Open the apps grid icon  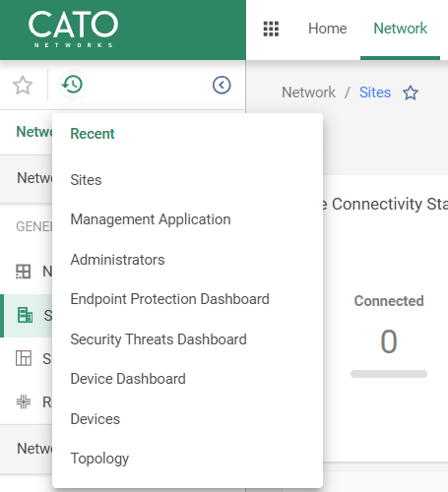271,29
